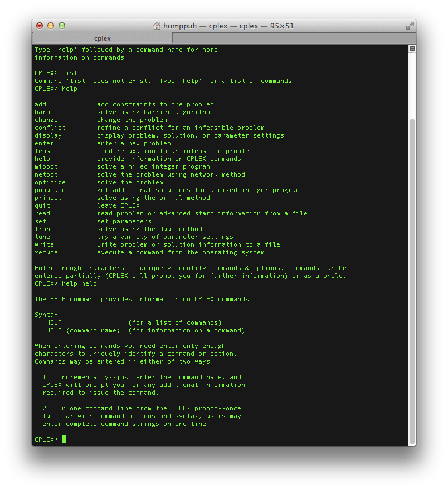Click the '1. Incrementally--just enter' line
Viewport: 448px width, 490px height.
[142, 377]
